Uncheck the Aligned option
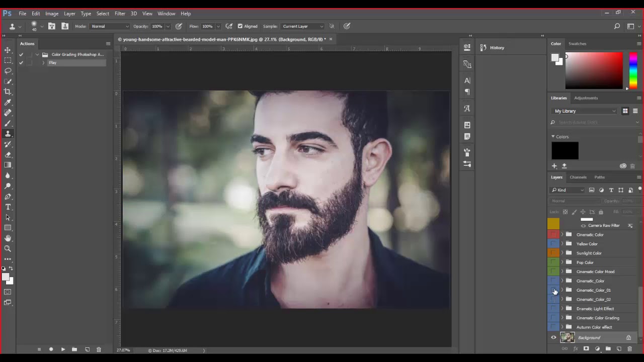Screen dimensions: 644x362 tap(240, 26)
